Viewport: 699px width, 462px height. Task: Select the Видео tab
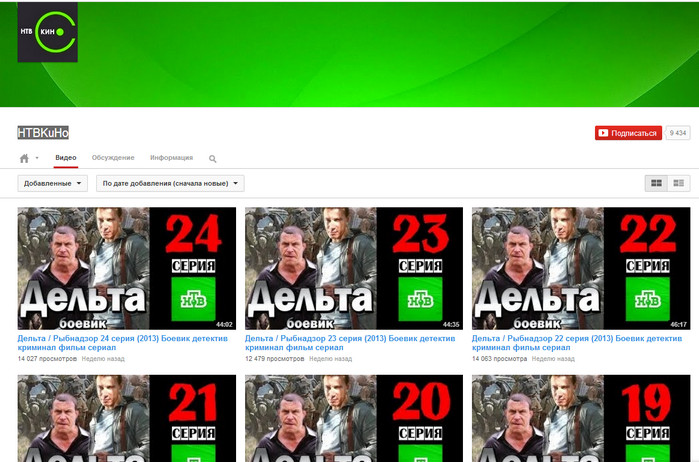click(x=66, y=157)
